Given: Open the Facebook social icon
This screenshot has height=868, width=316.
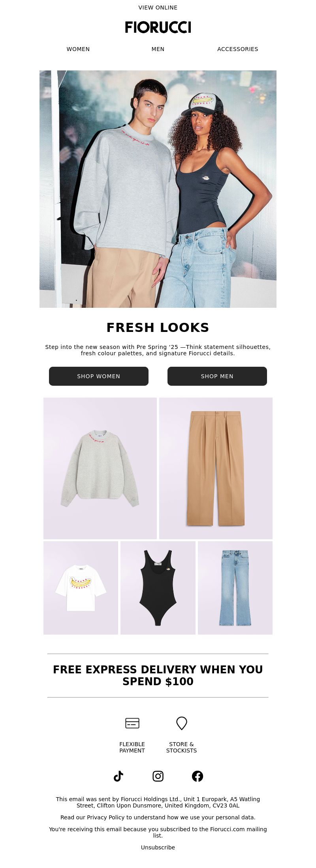Looking at the screenshot, I should pos(197,776).
